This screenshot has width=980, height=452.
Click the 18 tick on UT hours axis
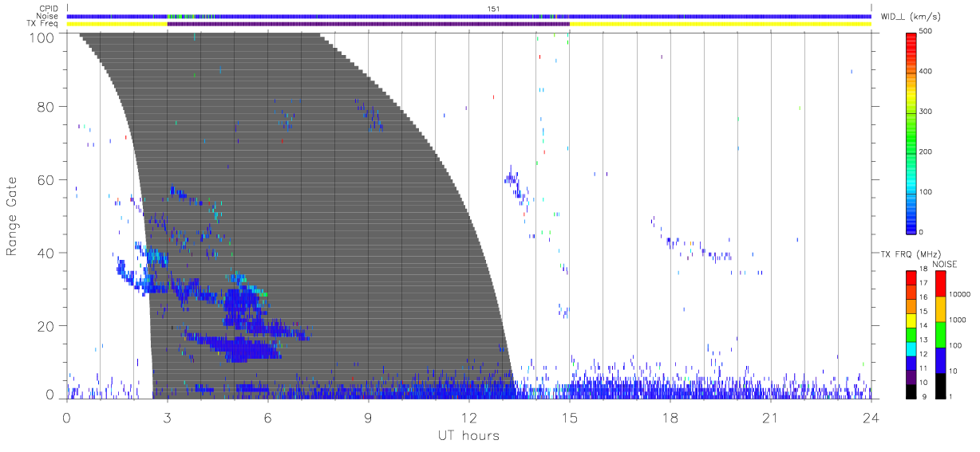[670, 417]
